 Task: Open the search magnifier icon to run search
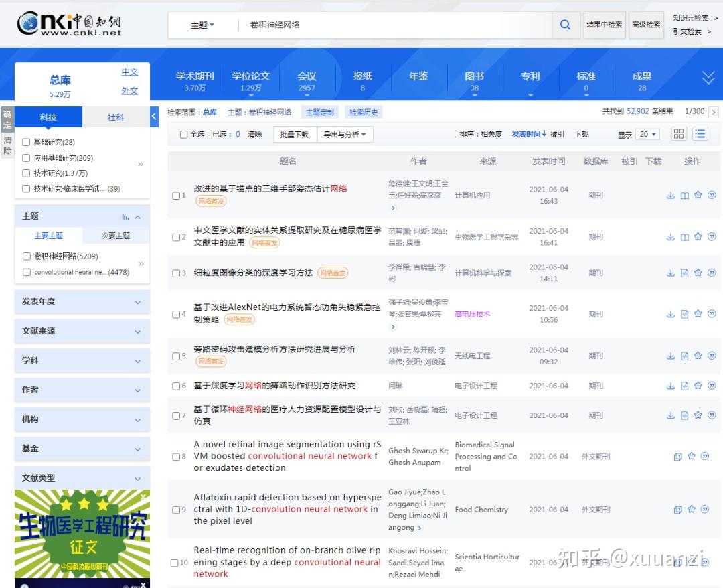click(565, 25)
